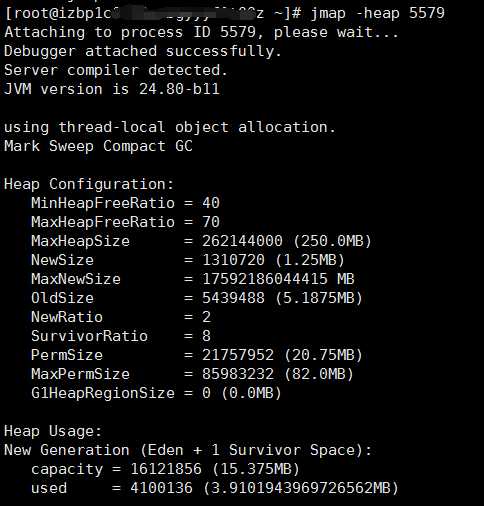Viewport: 484px width, 506px height.
Task: Click the NewSize value 1310720
Action: tap(233, 260)
